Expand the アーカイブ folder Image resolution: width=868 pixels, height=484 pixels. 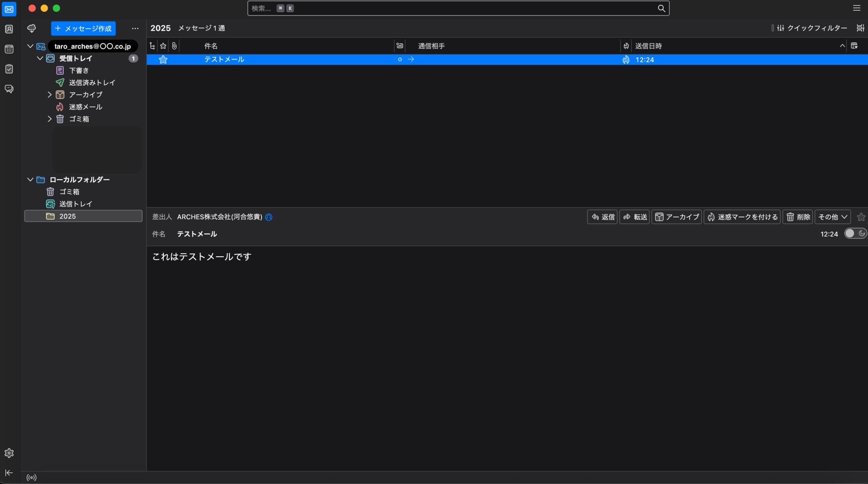[x=50, y=95]
